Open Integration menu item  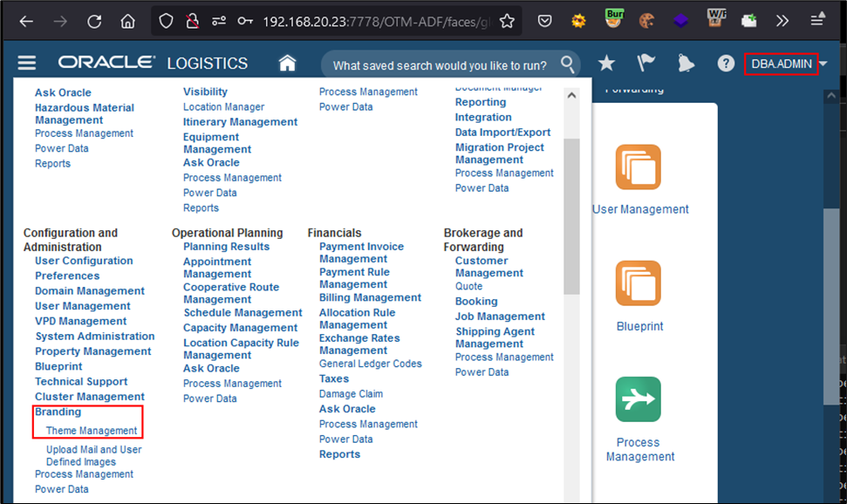(x=483, y=117)
